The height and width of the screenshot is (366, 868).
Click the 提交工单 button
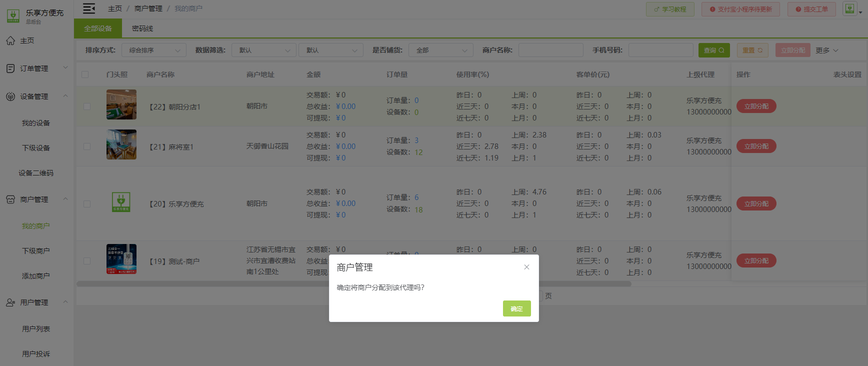pyautogui.click(x=811, y=9)
